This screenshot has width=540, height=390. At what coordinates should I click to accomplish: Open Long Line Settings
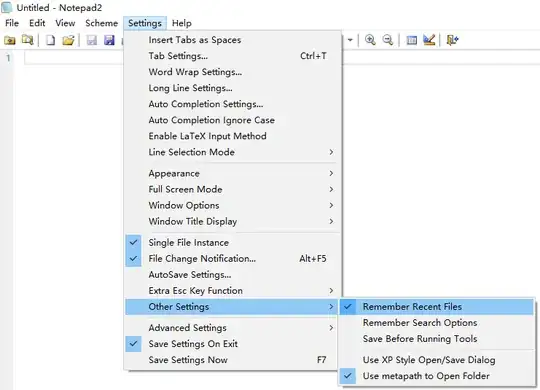tap(232, 88)
